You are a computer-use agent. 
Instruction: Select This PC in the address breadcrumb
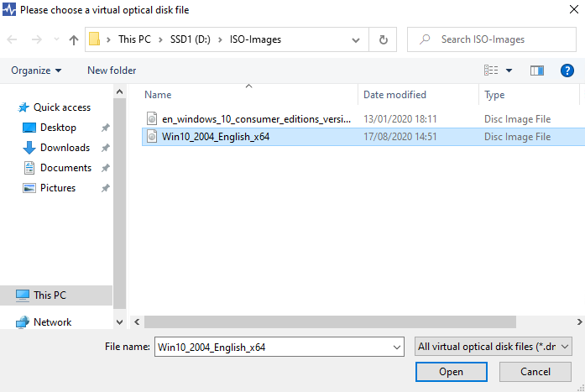[134, 39]
